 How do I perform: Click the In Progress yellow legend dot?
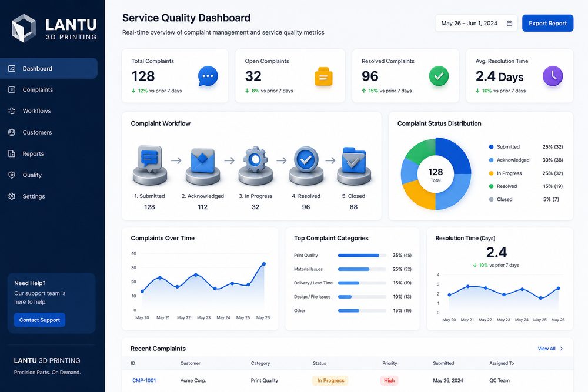pyautogui.click(x=491, y=173)
